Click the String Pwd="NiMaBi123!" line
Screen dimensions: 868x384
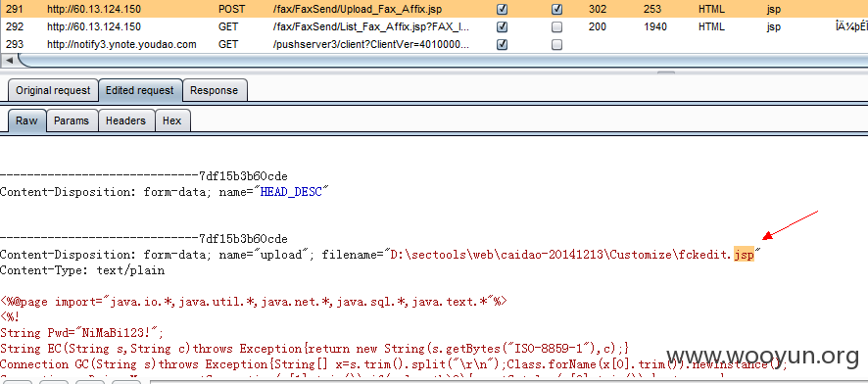[x=82, y=333]
